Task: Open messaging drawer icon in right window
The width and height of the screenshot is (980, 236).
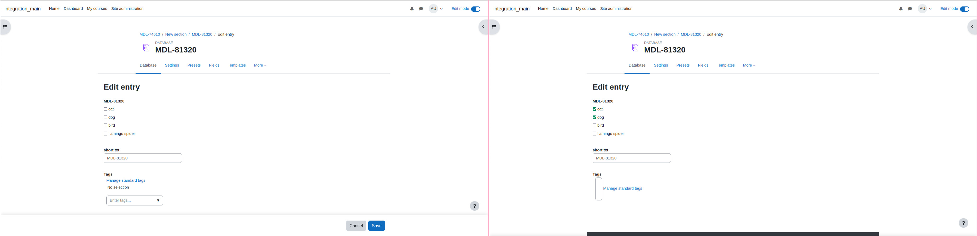Action: [910, 9]
